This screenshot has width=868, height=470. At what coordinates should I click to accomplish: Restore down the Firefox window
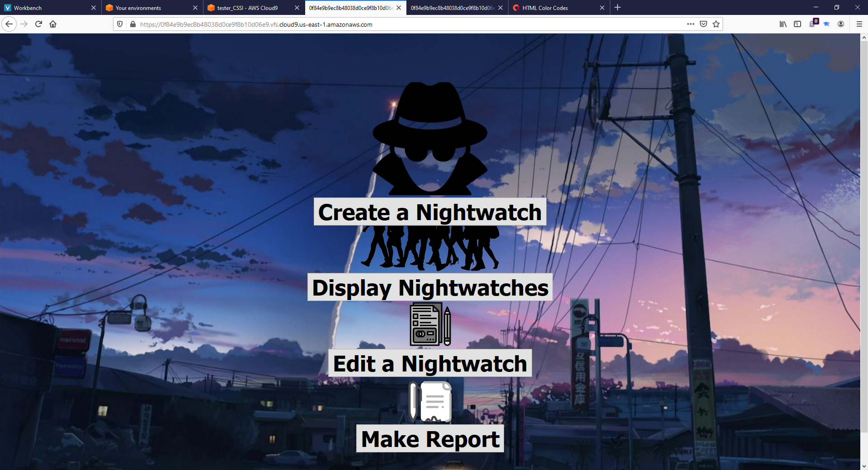[x=837, y=7]
